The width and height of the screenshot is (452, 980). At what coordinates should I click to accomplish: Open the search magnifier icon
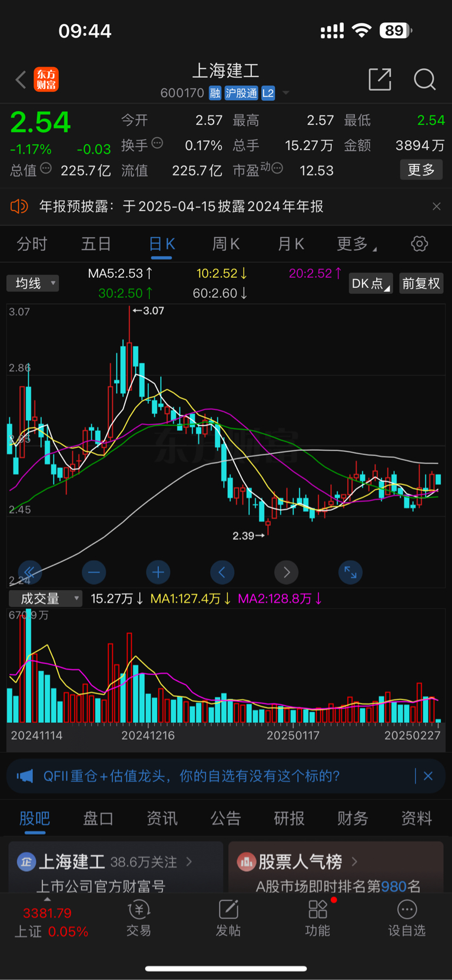(424, 79)
